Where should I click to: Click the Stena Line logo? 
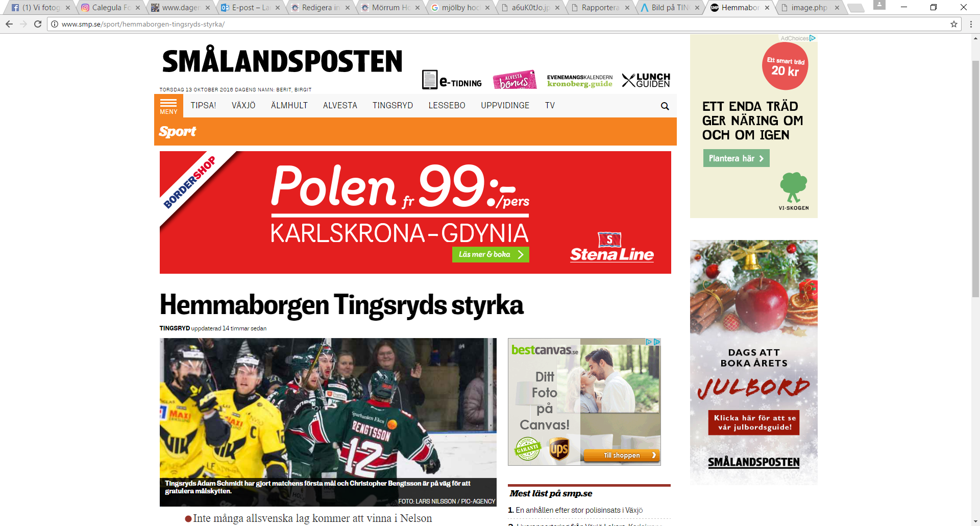pos(611,248)
